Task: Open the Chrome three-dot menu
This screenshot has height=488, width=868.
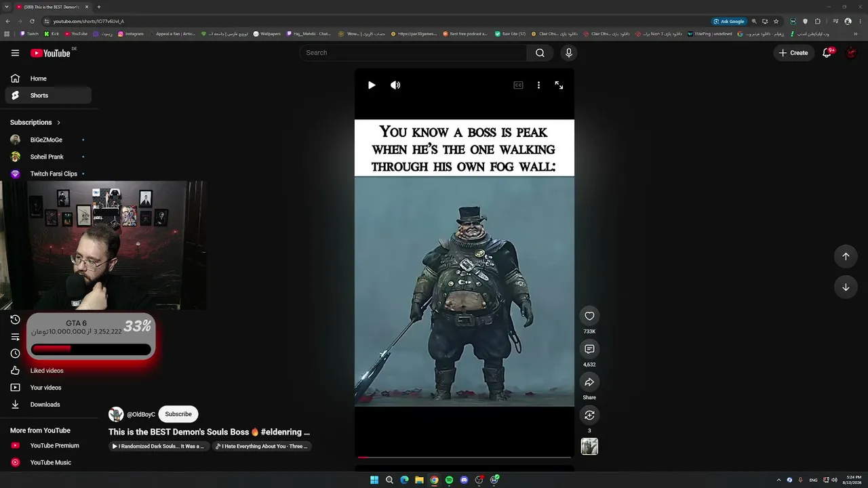Action: coord(859,21)
